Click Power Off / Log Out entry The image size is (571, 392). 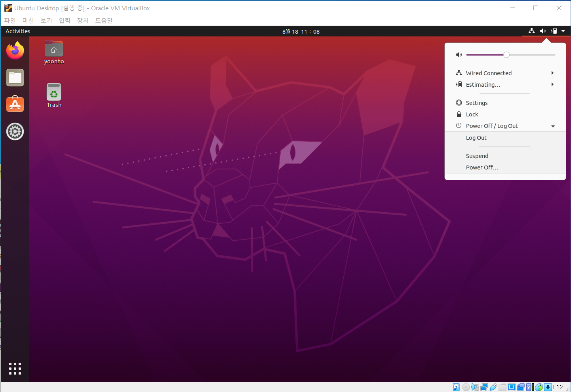tap(505, 126)
